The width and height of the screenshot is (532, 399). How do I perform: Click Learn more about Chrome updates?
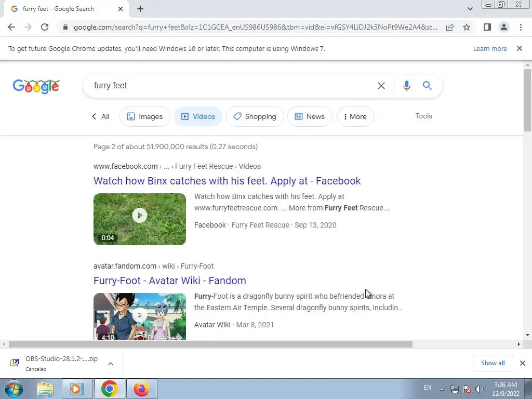coord(490,48)
